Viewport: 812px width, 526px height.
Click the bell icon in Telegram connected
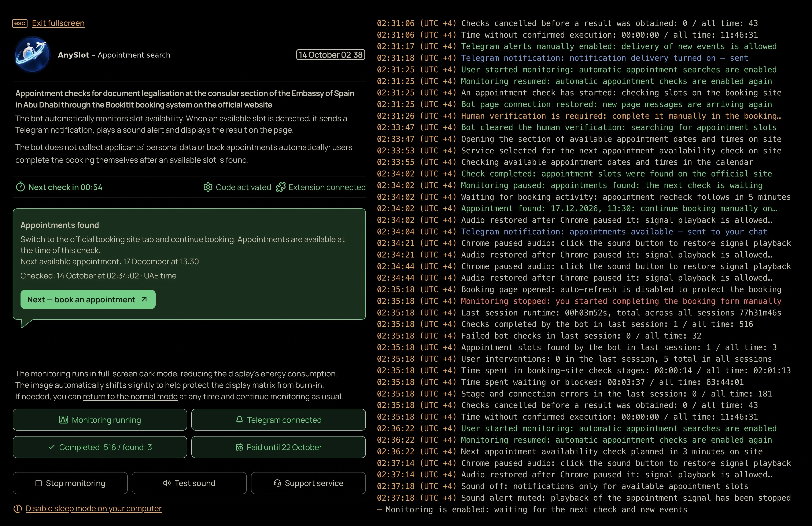240,420
